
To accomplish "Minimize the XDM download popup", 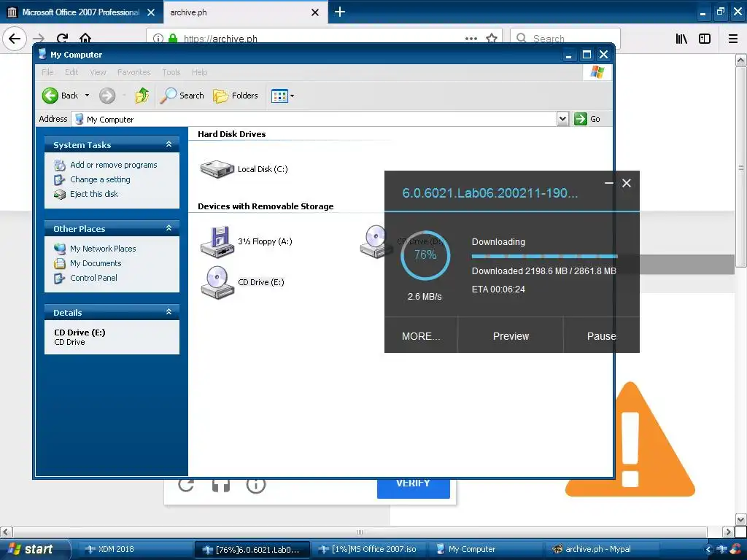I will click(x=609, y=183).
